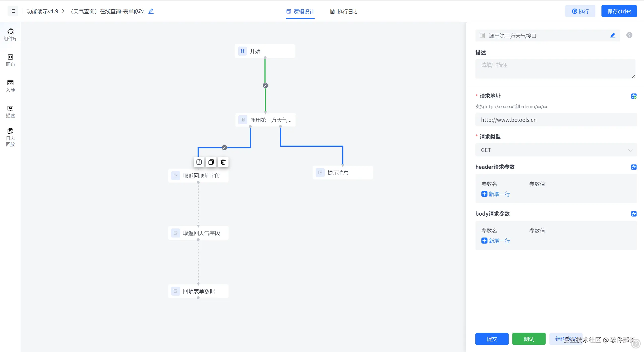Click the 保存ctrl+s save button
Screen dimensions: 644x352
pyautogui.click(x=619, y=11)
